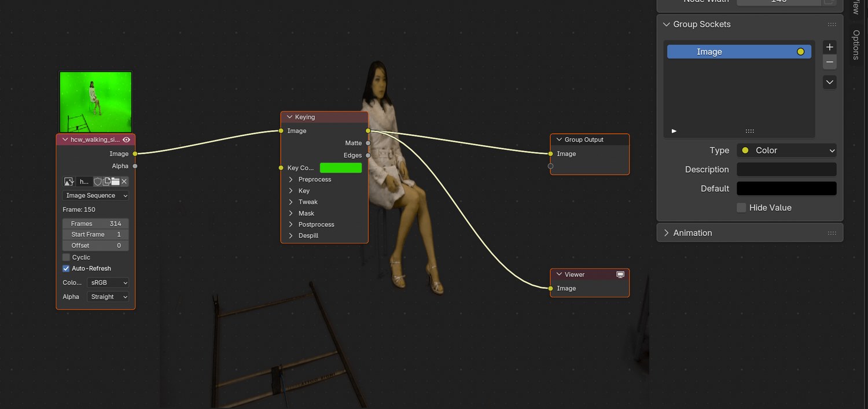Open socket Type Color dropdown
The height and width of the screenshot is (409, 868).
click(x=786, y=150)
